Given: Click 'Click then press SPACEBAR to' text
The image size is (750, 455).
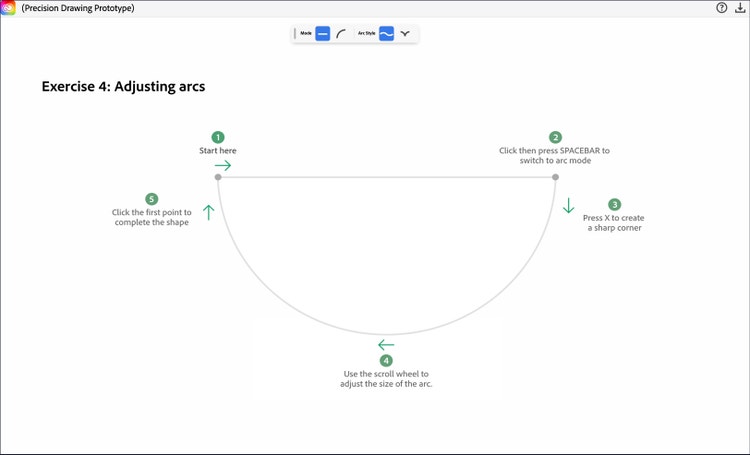Looking at the screenshot, I should pos(554,150).
